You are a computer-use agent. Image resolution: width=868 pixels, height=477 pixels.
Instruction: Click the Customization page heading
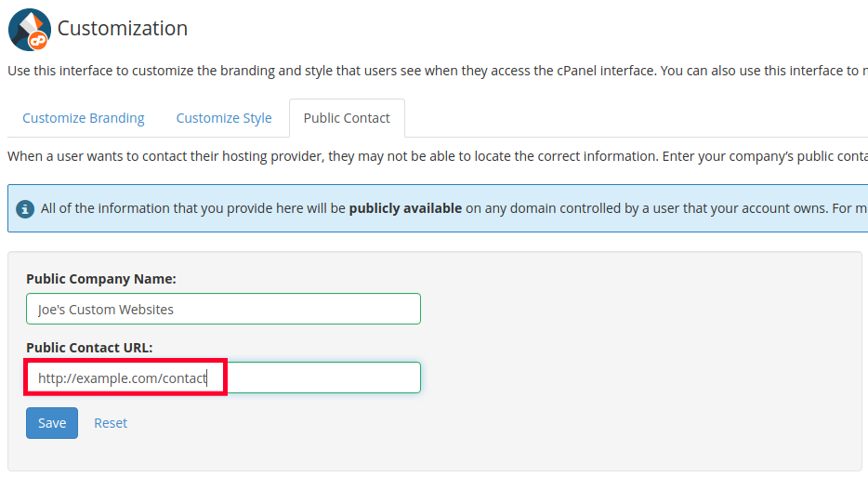pyautogui.click(x=123, y=29)
